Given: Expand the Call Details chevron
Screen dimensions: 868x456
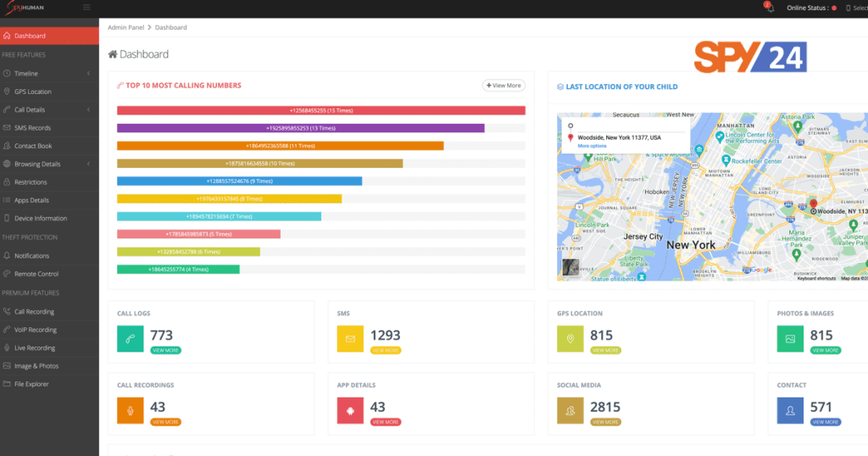Looking at the screenshot, I should pyautogui.click(x=88, y=109).
